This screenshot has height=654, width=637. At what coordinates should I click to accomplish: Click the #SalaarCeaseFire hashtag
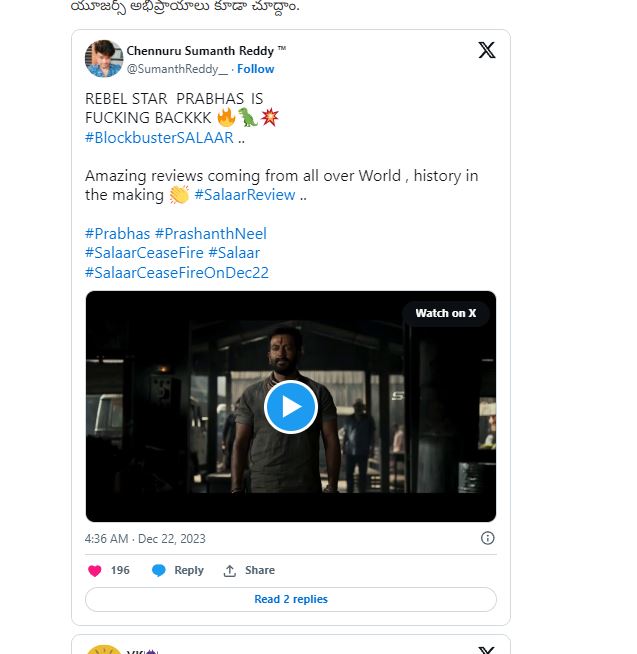tap(144, 253)
